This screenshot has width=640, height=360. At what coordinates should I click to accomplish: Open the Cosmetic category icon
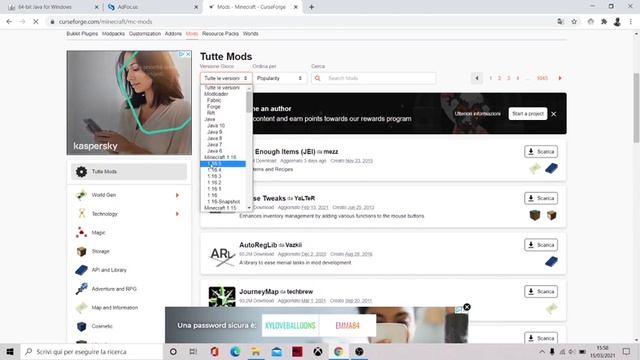82,326
